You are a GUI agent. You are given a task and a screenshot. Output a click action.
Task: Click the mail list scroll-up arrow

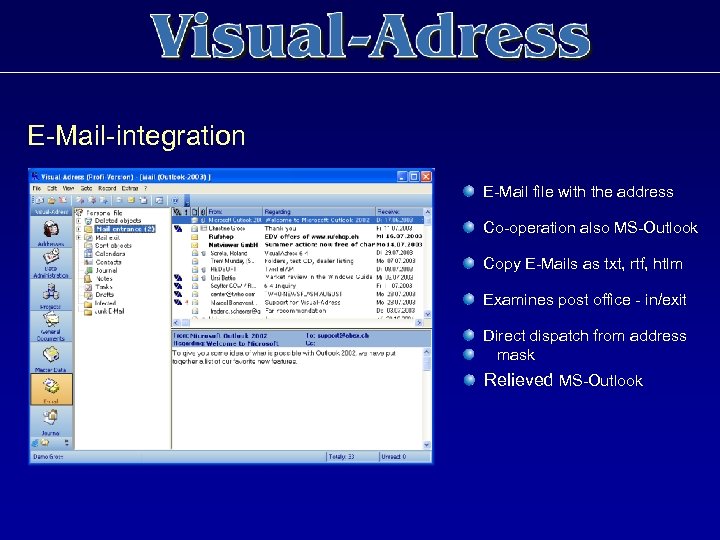point(428,212)
